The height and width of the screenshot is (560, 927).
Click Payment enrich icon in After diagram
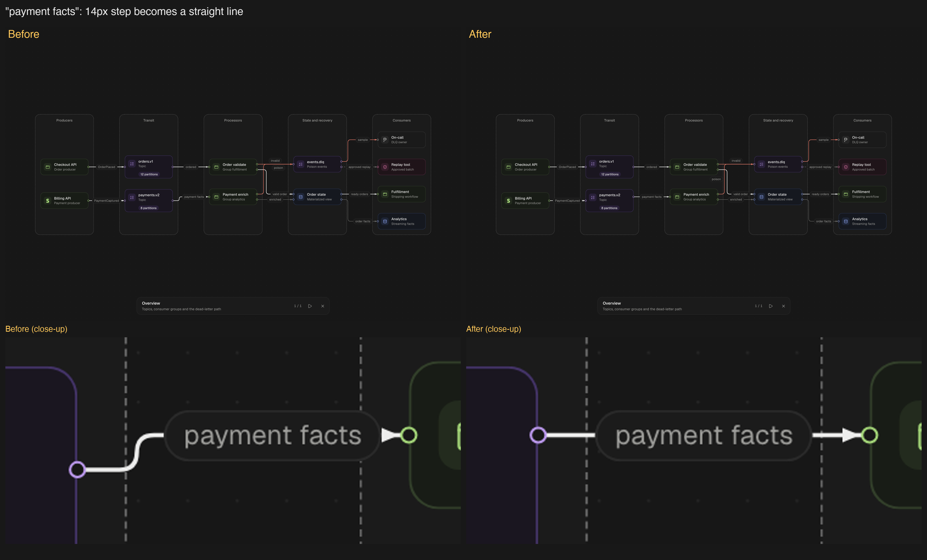677,197
